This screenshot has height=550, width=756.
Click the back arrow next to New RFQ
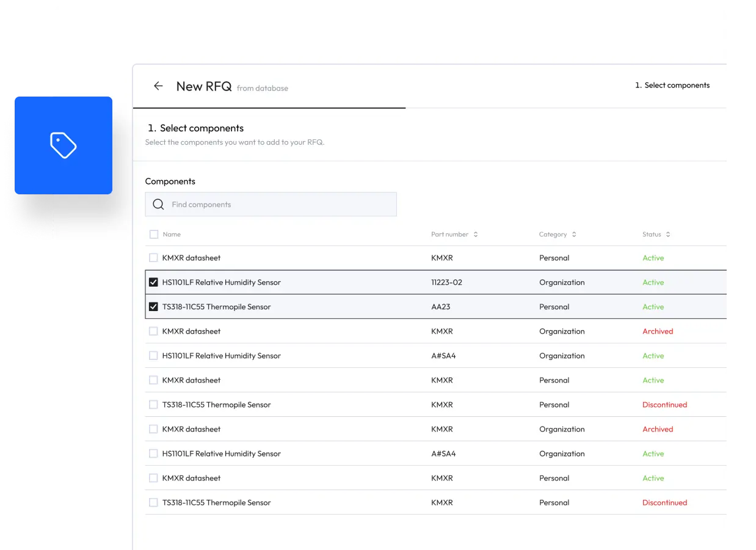coord(158,86)
